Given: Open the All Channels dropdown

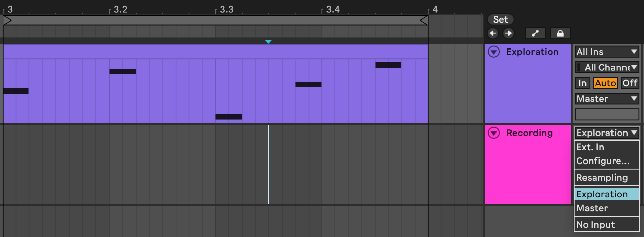Looking at the screenshot, I should coord(606,67).
